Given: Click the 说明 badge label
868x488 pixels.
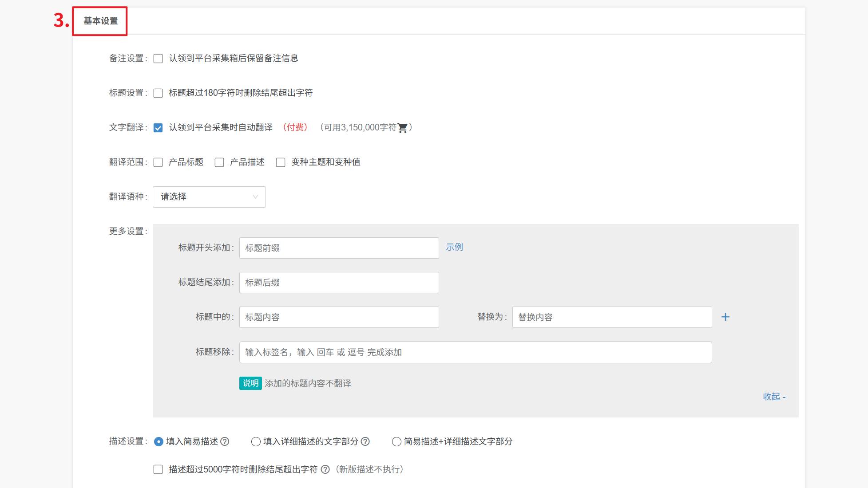Looking at the screenshot, I should 250,383.
